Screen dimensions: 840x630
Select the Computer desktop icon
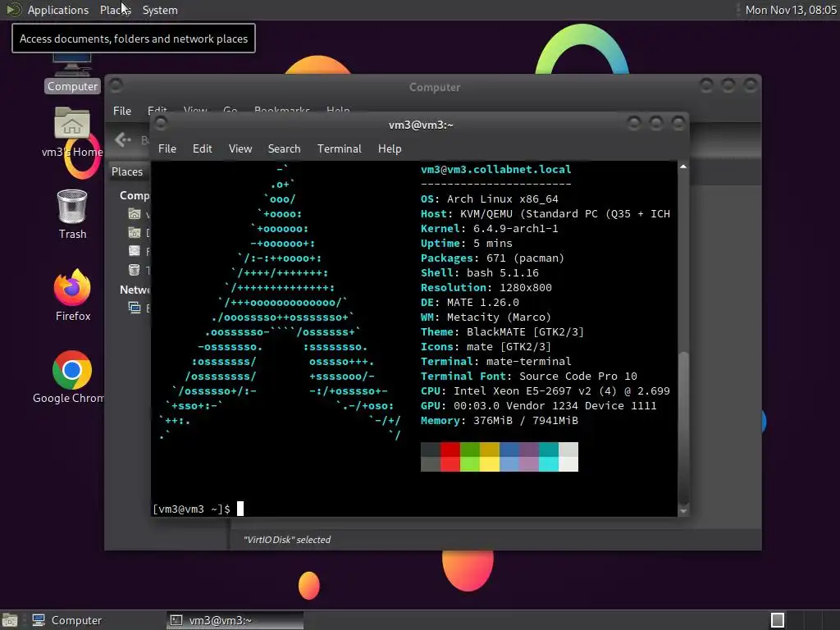click(x=72, y=72)
